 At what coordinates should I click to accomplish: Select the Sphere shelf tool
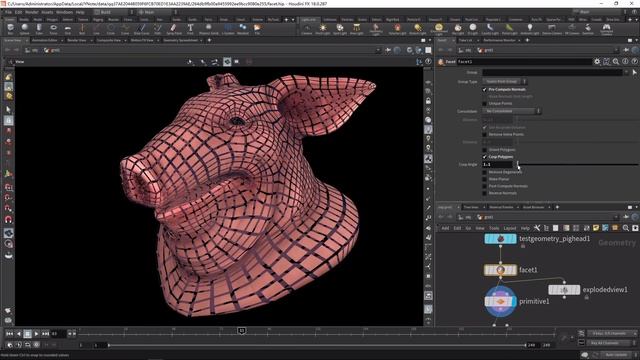point(24,29)
